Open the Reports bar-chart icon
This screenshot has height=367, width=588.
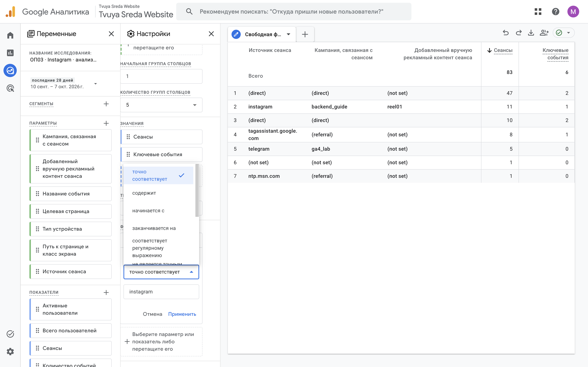click(x=10, y=53)
